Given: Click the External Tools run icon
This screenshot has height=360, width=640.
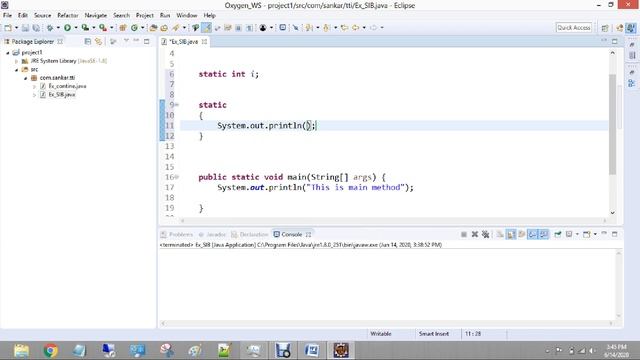Looking at the screenshot, I should 103,28.
